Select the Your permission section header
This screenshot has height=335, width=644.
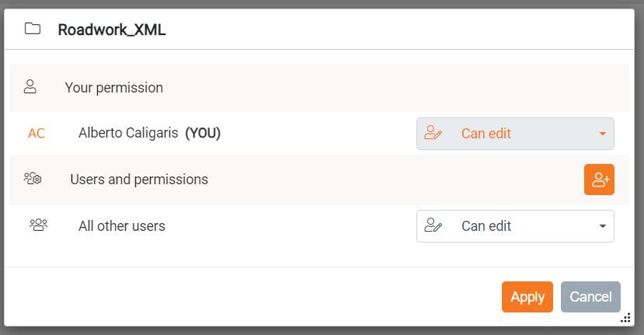[113, 88]
